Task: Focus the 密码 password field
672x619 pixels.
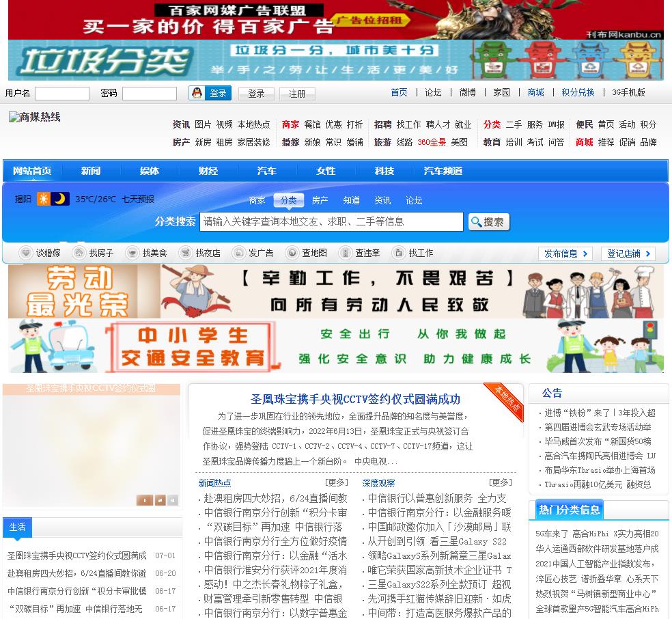Action: coord(150,94)
